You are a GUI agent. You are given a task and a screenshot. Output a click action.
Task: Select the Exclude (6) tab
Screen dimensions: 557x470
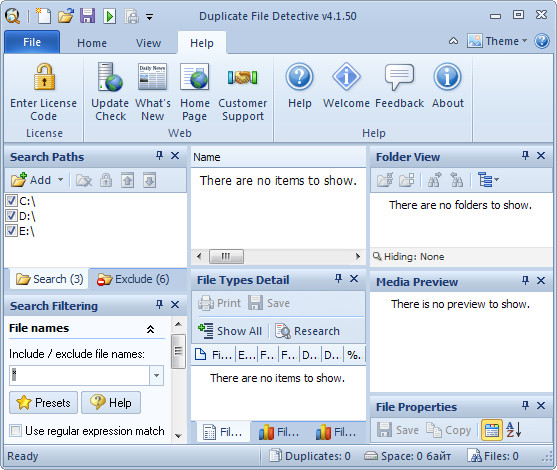click(x=133, y=279)
